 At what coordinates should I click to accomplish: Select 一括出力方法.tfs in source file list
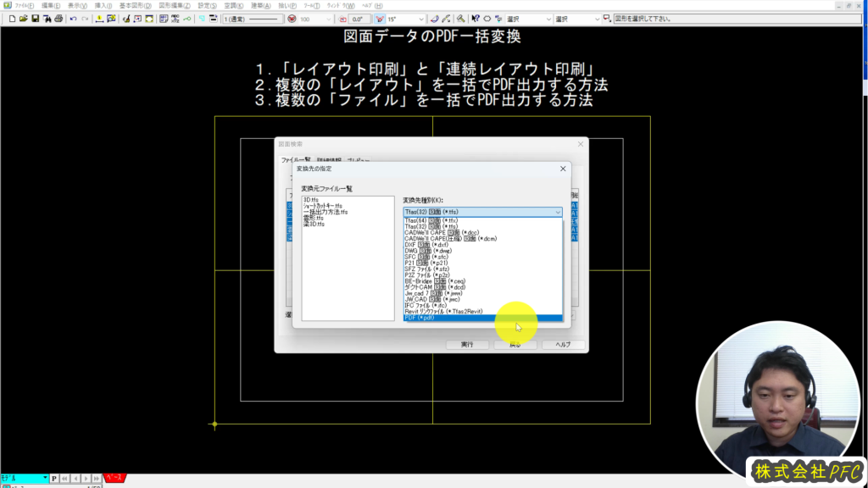pyautogui.click(x=325, y=211)
